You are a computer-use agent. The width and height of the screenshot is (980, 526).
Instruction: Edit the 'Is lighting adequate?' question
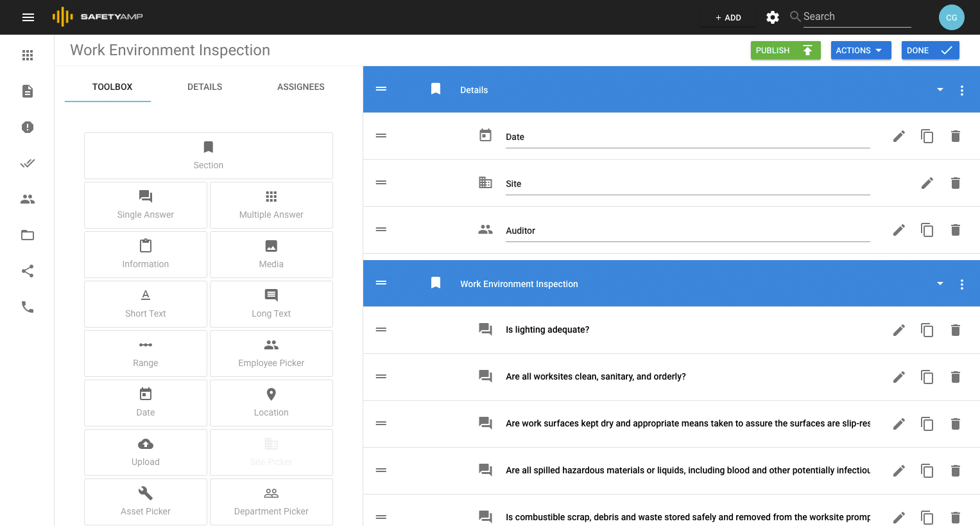(x=898, y=329)
